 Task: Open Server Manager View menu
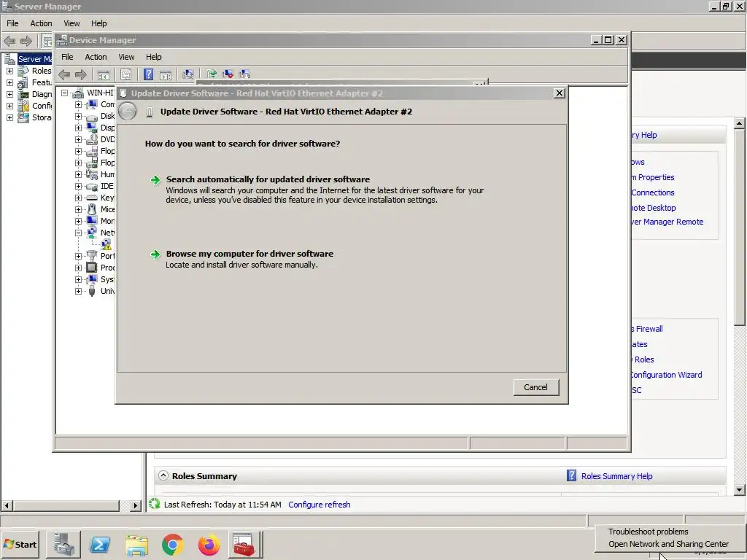coord(72,23)
